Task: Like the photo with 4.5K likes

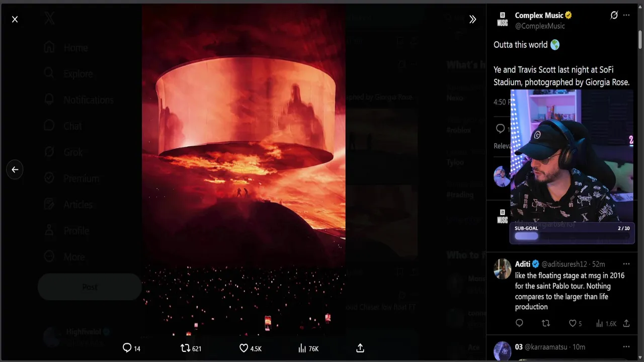Action: click(250, 348)
